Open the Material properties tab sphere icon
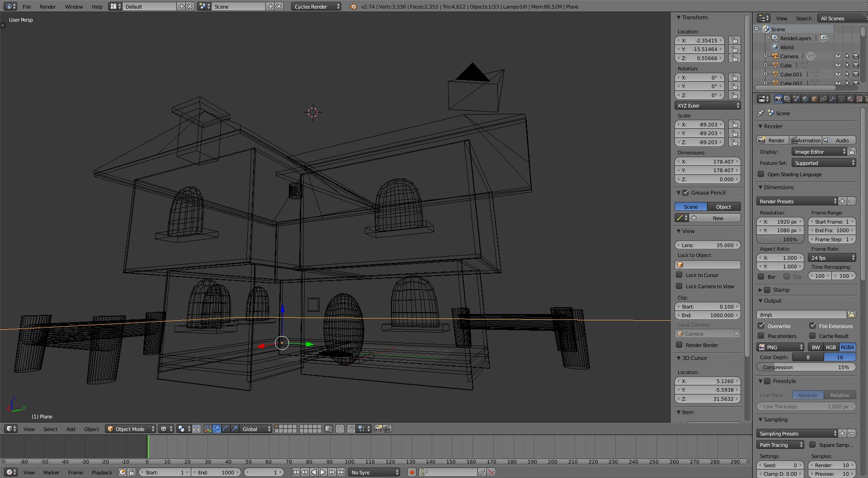This screenshot has width=868, height=478. click(850, 99)
